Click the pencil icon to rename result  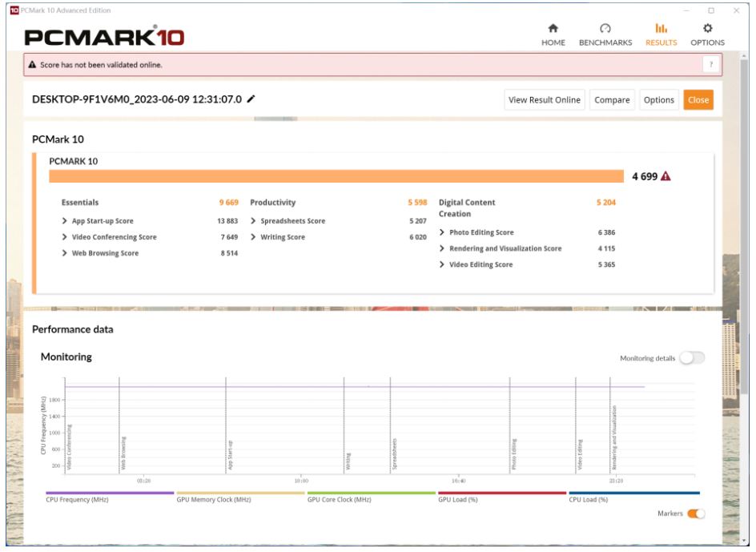tap(251, 99)
